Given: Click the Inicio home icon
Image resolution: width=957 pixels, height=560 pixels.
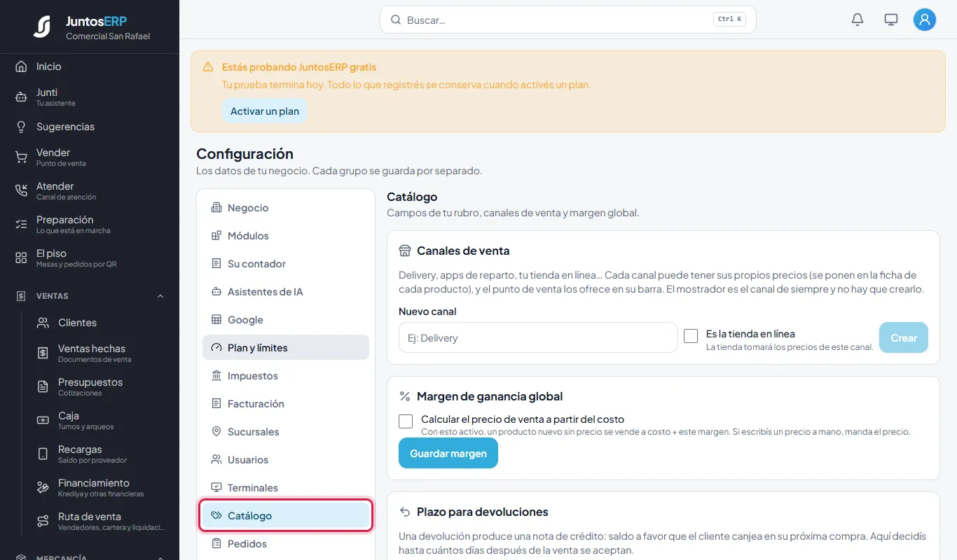Looking at the screenshot, I should [21, 66].
